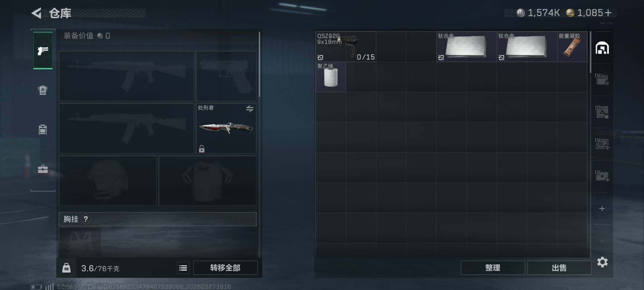Toggle the list view icon beside 转移全部

point(183,268)
